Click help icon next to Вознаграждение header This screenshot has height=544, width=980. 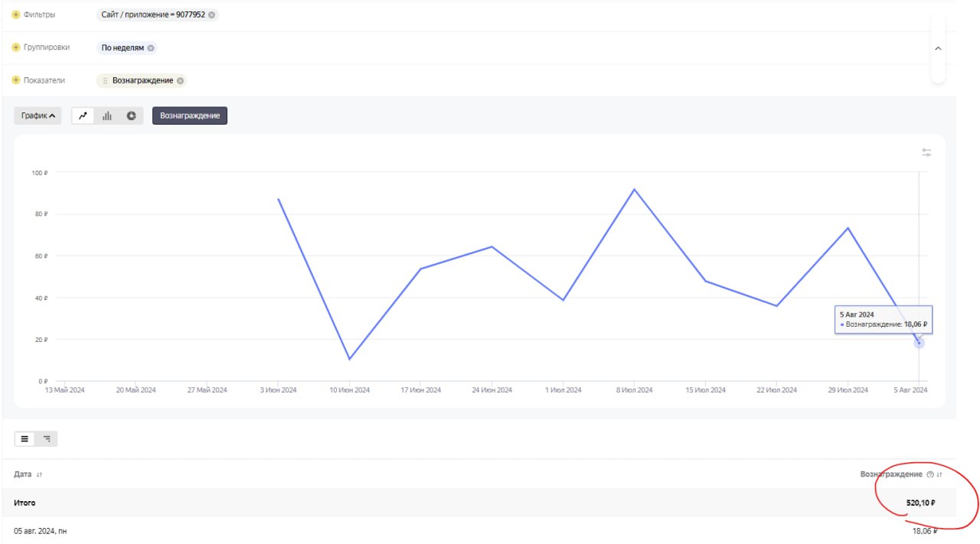click(x=930, y=474)
